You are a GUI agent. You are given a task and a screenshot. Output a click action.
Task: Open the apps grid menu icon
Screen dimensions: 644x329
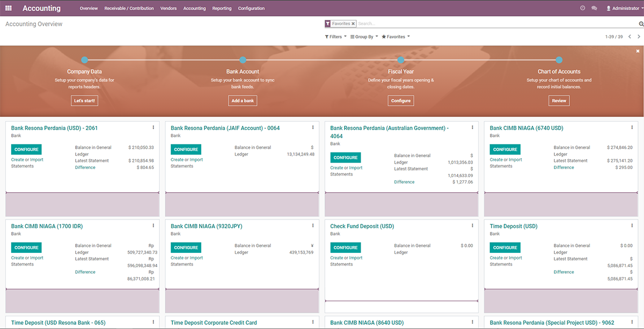(9, 8)
